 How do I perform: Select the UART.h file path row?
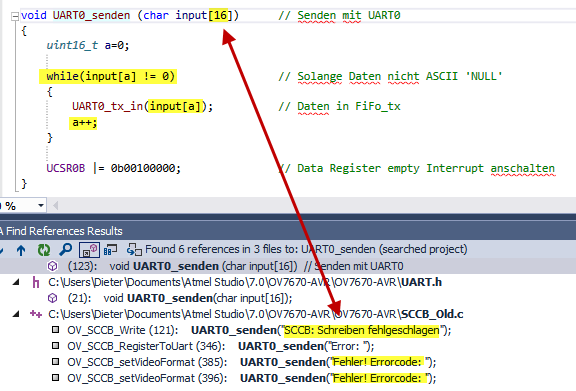(245, 282)
